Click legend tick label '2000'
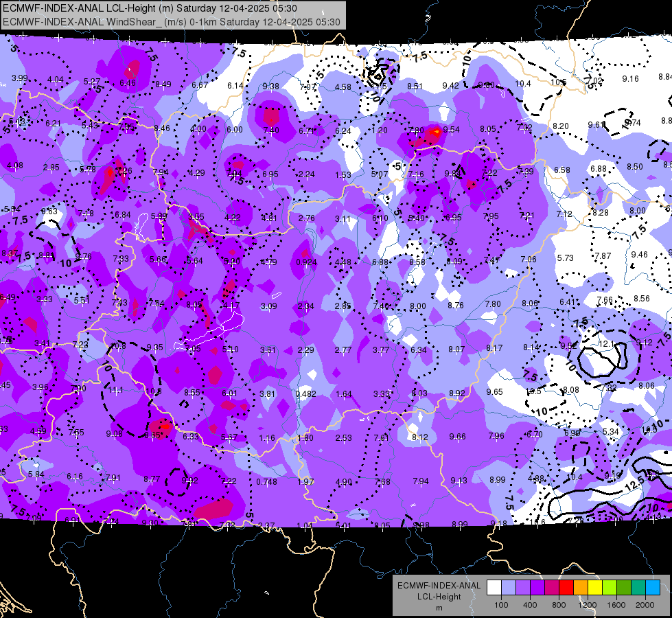672x618 pixels. click(645, 605)
